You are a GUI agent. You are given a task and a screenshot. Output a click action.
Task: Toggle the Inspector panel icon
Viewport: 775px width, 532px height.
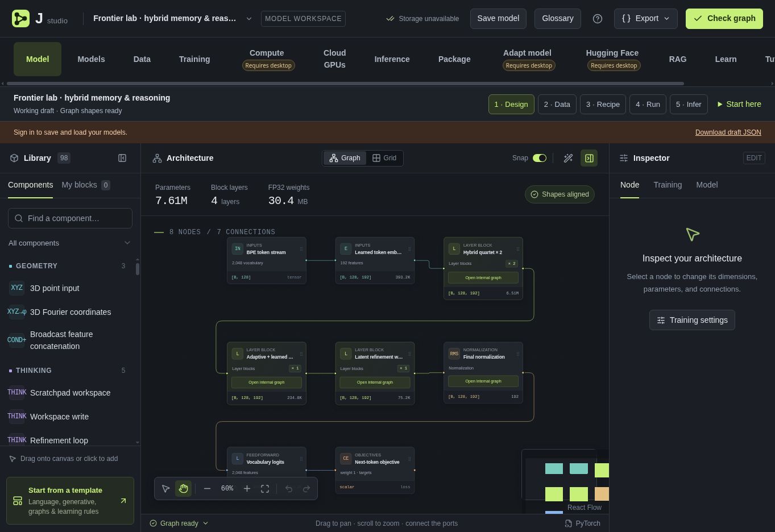[589, 158]
